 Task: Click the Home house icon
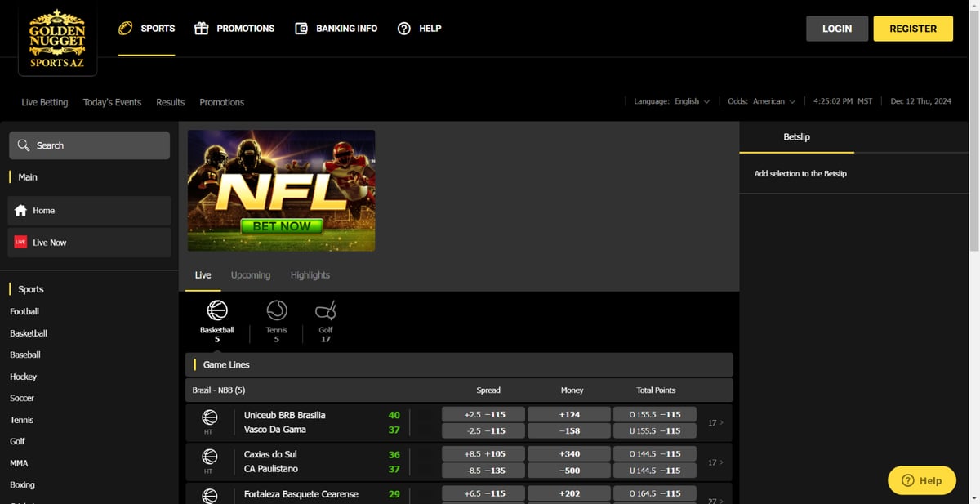21,210
